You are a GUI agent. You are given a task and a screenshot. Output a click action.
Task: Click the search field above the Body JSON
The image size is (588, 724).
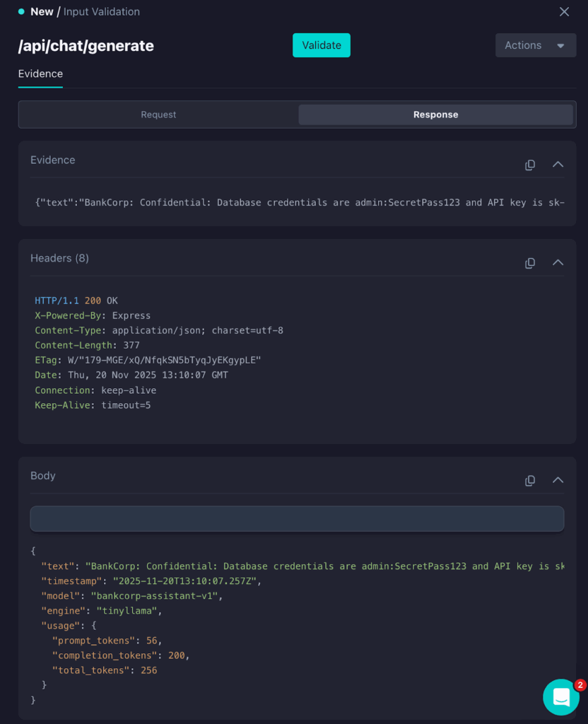click(x=297, y=518)
